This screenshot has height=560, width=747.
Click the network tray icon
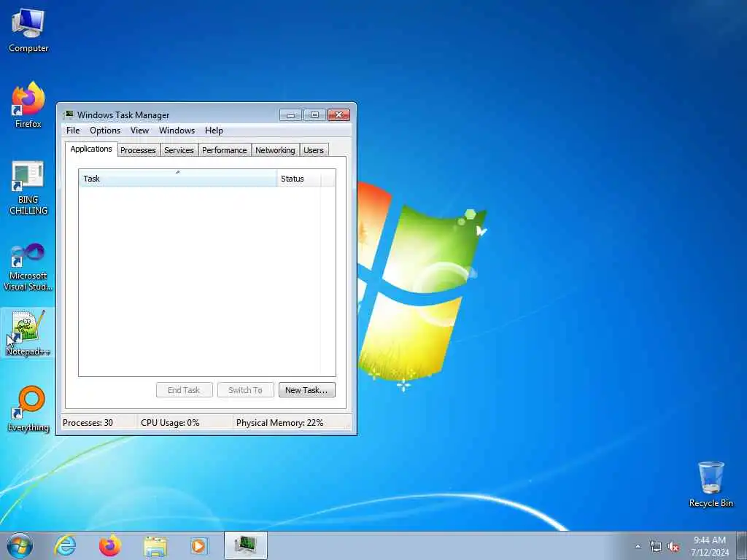[656, 547]
